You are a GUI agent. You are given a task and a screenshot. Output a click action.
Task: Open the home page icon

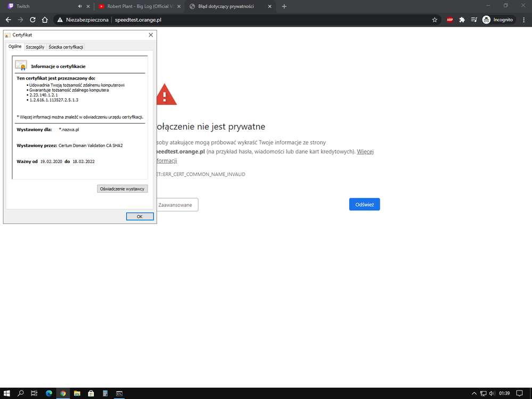[x=45, y=20]
